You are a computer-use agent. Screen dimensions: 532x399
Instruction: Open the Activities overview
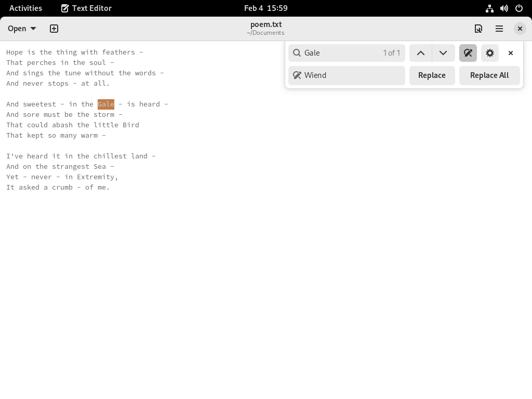26,8
